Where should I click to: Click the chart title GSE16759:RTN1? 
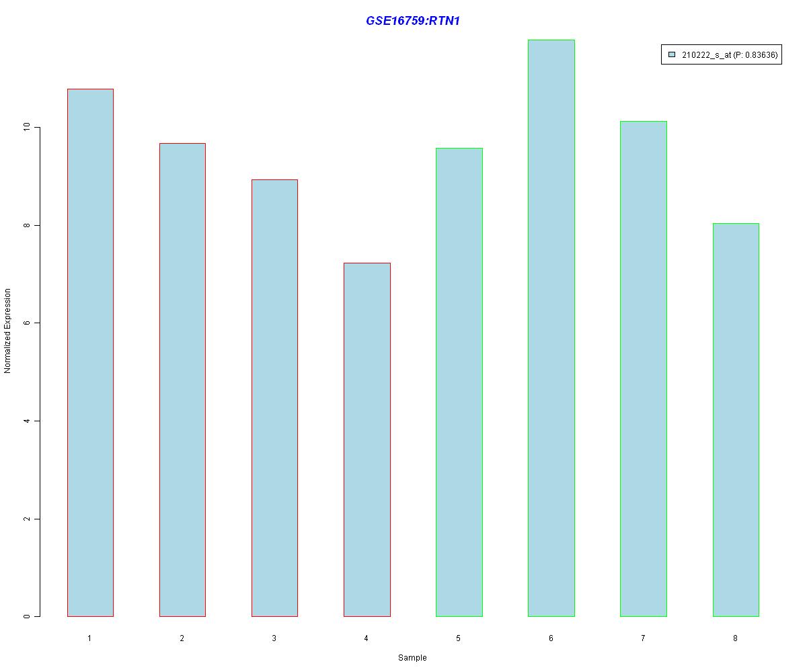(413, 21)
